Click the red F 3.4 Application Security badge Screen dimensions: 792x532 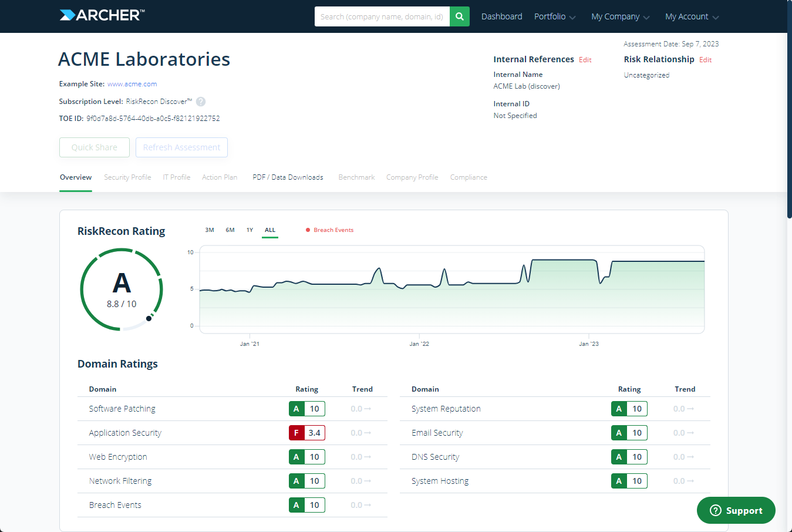306,432
